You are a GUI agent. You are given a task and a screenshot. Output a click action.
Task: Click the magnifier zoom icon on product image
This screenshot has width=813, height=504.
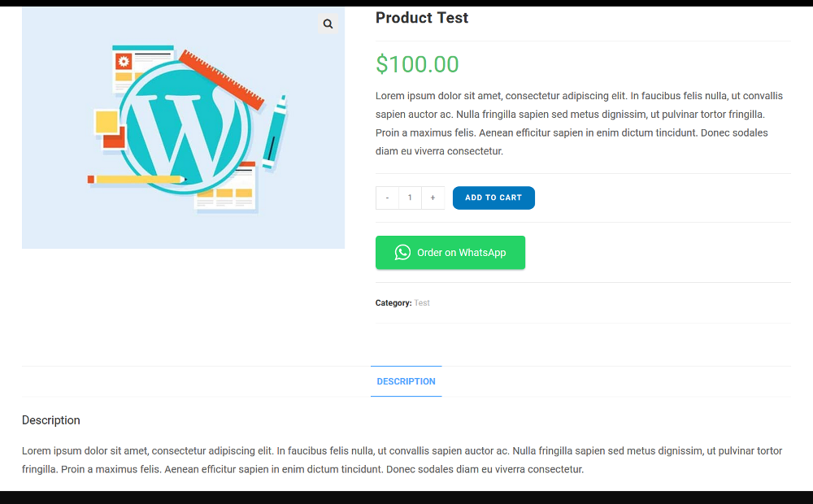328,24
